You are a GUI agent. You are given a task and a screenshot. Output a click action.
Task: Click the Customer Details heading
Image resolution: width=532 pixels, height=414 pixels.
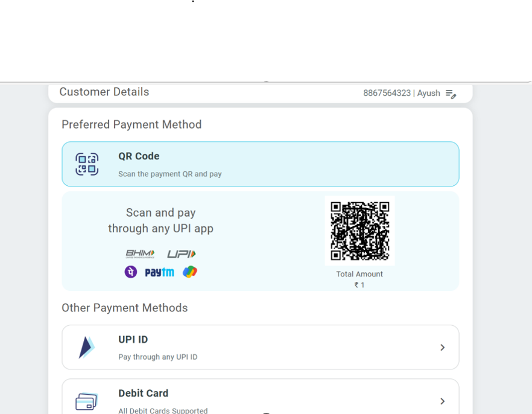pyautogui.click(x=104, y=92)
